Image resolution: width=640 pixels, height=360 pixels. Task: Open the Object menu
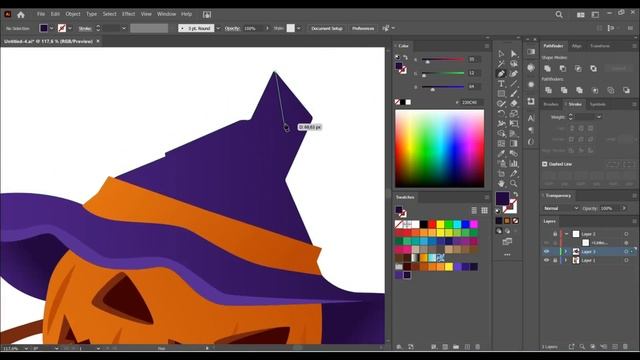(x=73, y=14)
